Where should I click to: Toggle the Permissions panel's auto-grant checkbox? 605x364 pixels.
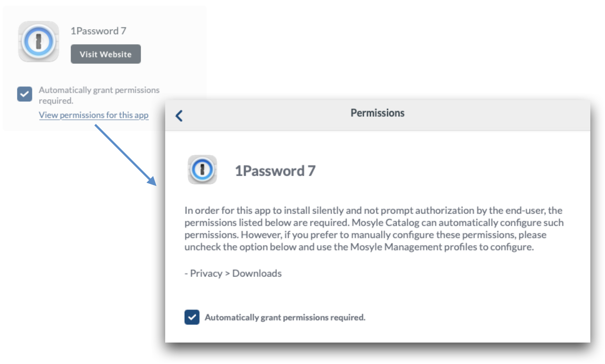click(x=192, y=317)
